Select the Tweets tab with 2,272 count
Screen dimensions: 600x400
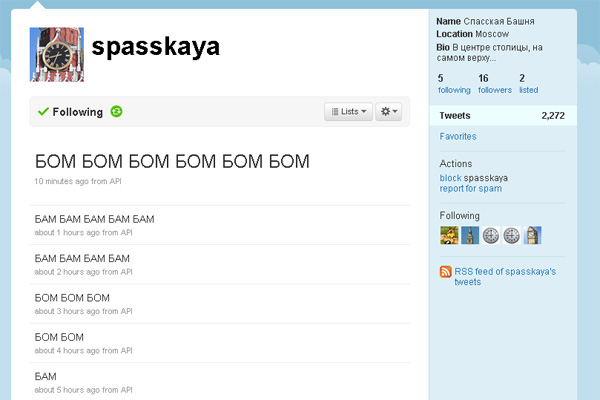coord(503,115)
